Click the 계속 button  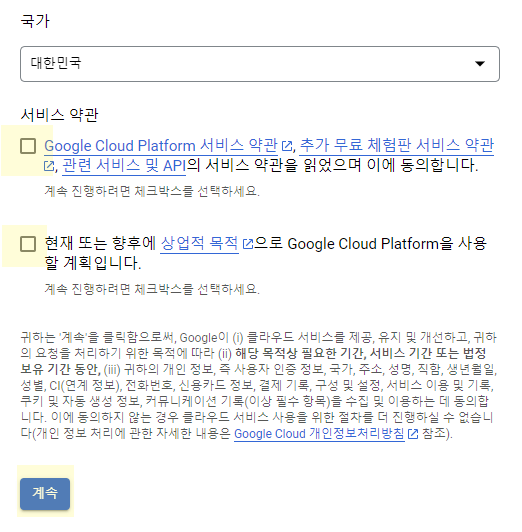45,494
